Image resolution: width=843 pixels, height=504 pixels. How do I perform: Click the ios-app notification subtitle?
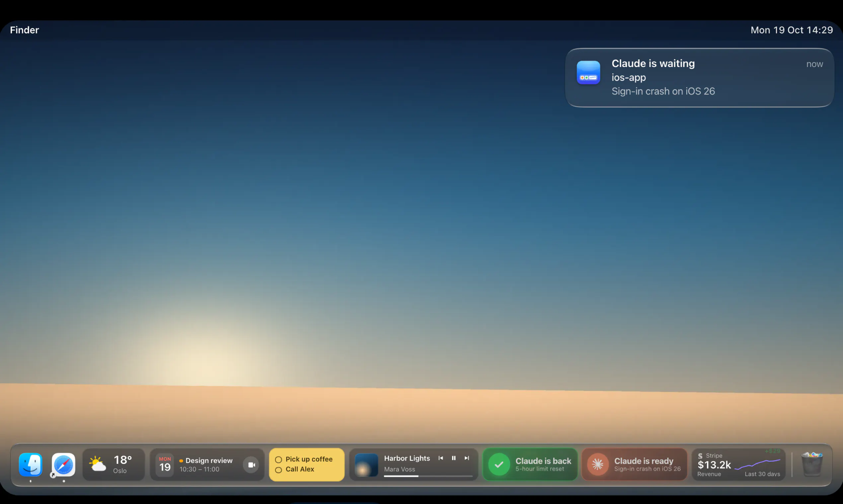(x=629, y=78)
